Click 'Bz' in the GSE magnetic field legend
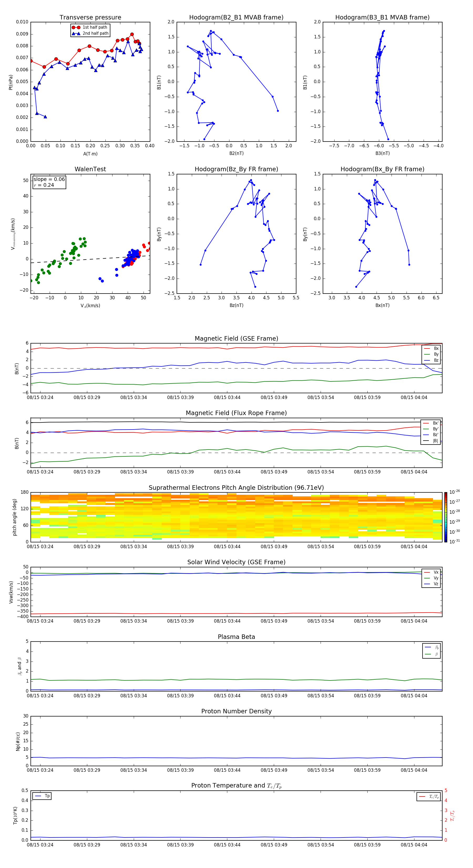Viewport: 473px width, 868px height. pyautogui.click(x=436, y=360)
